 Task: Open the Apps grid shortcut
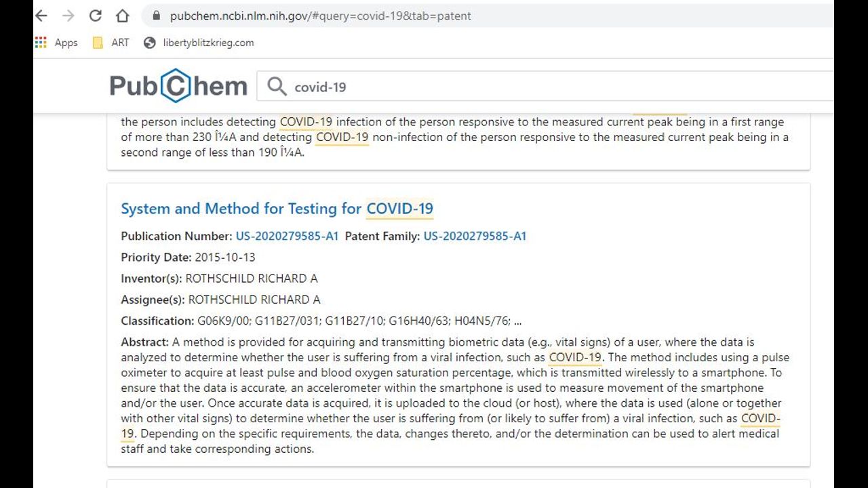pyautogui.click(x=56, y=43)
